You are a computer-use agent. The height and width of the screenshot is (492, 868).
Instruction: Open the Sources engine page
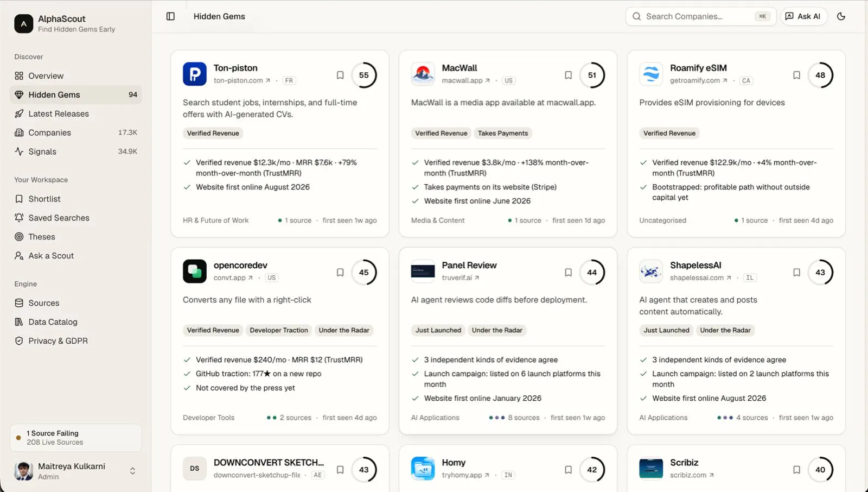tap(75, 303)
